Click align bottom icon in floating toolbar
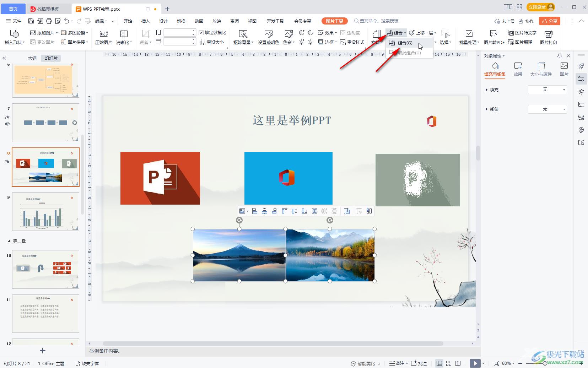 click(304, 211)
